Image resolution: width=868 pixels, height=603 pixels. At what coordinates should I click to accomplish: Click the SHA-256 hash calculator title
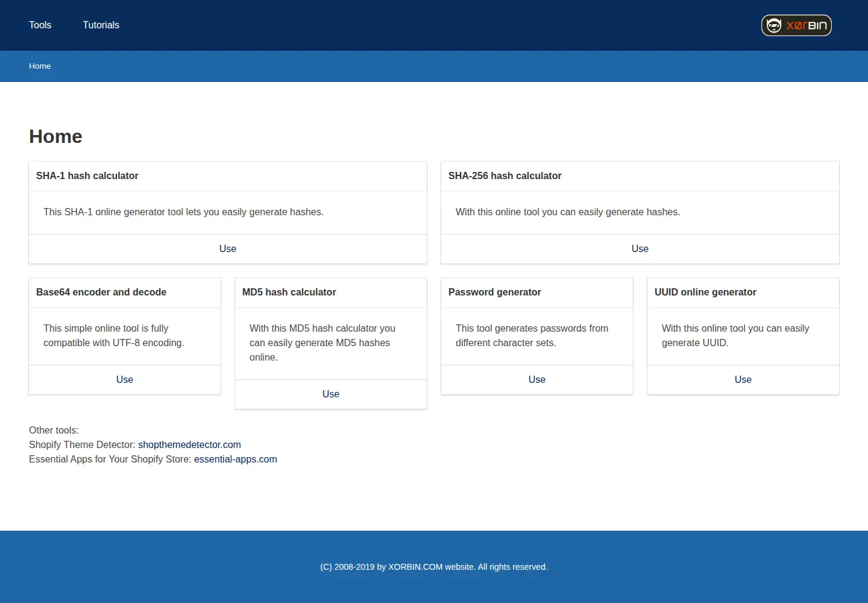click(x=505, y=175)
